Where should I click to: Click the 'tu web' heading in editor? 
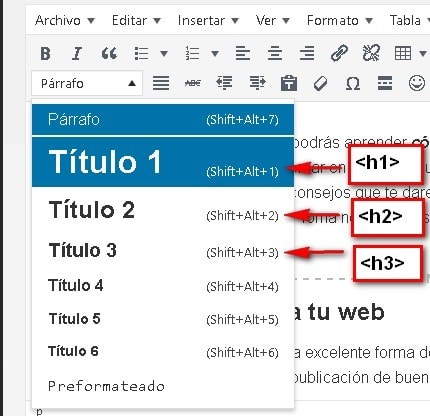346,312
